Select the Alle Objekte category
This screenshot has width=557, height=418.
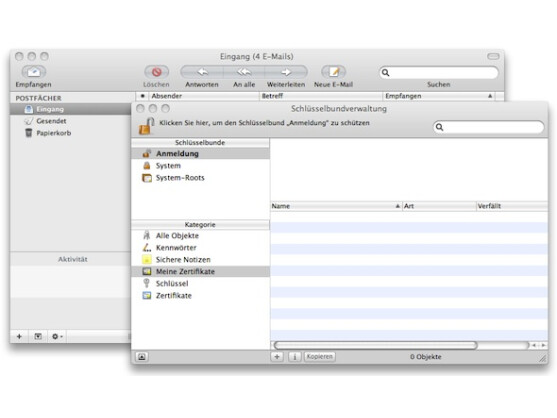point(201,236)
